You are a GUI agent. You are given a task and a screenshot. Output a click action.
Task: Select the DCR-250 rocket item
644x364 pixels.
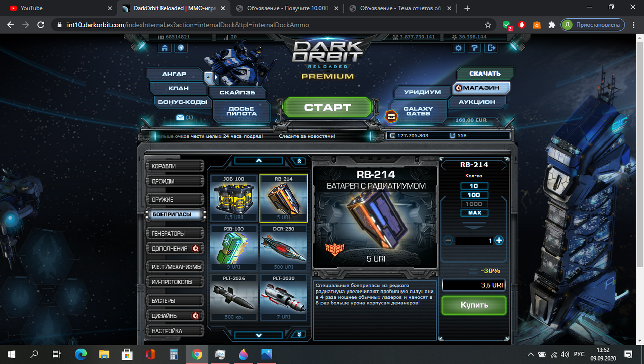coord(283,248)
